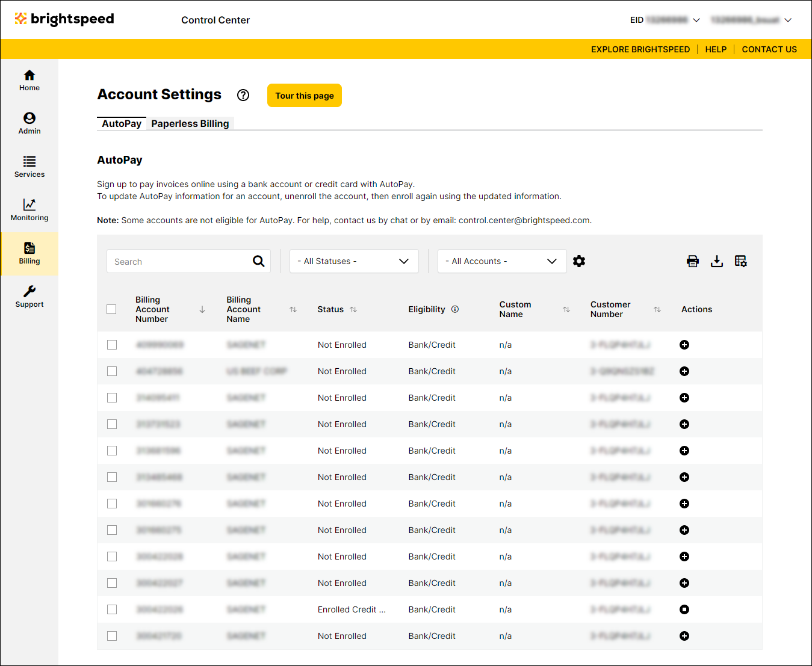
Task: Click the brightspeed logo
Action: (x=64, y=19)
